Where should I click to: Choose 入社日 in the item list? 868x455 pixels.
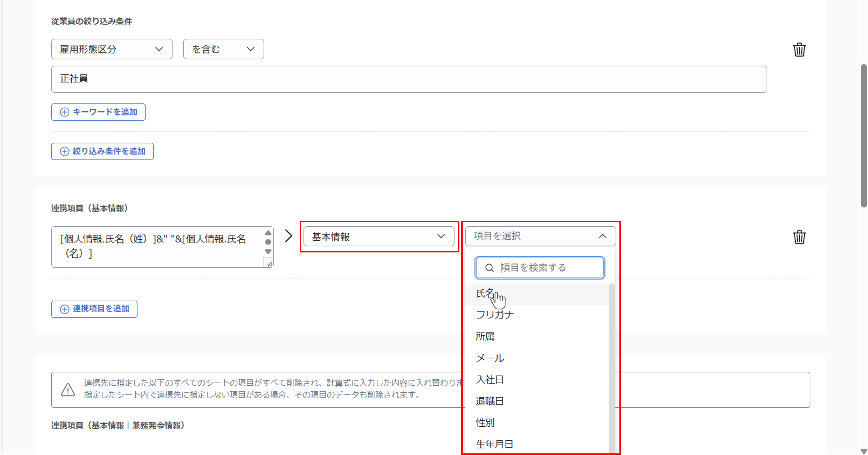point(490,379)
